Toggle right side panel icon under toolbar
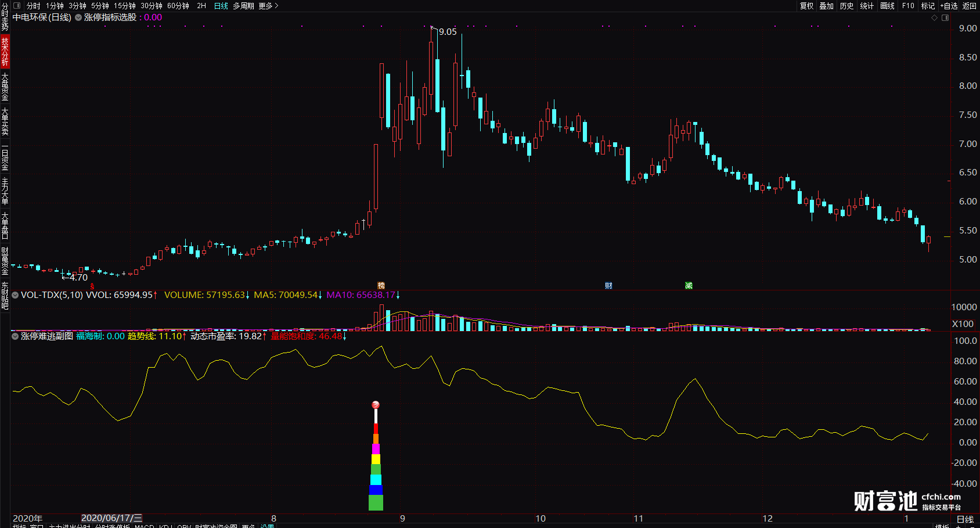980x528 pixels. click(945, 18)
